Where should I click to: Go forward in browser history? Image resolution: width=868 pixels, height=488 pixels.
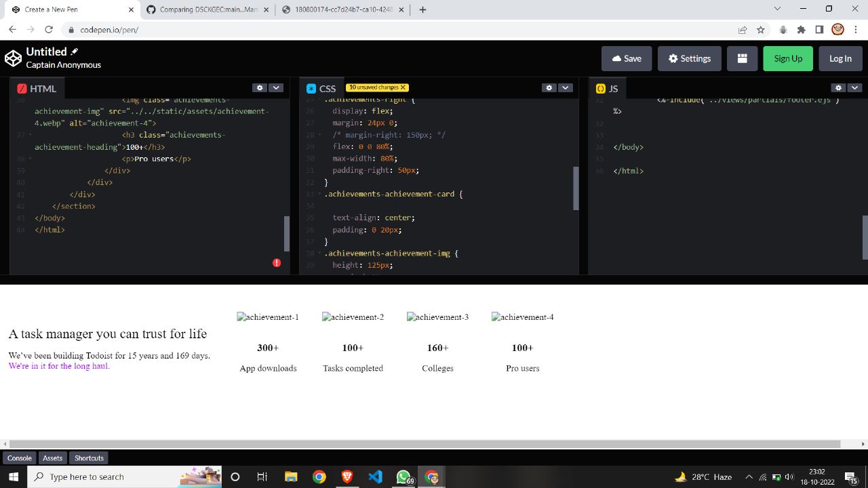[31, 30]
